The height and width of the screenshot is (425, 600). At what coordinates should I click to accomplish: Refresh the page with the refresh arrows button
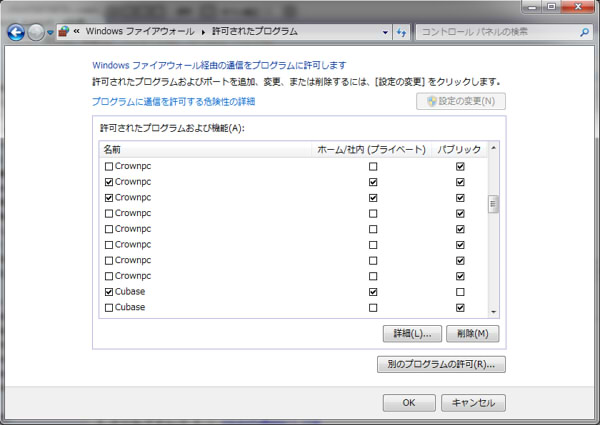coord(401,32)
